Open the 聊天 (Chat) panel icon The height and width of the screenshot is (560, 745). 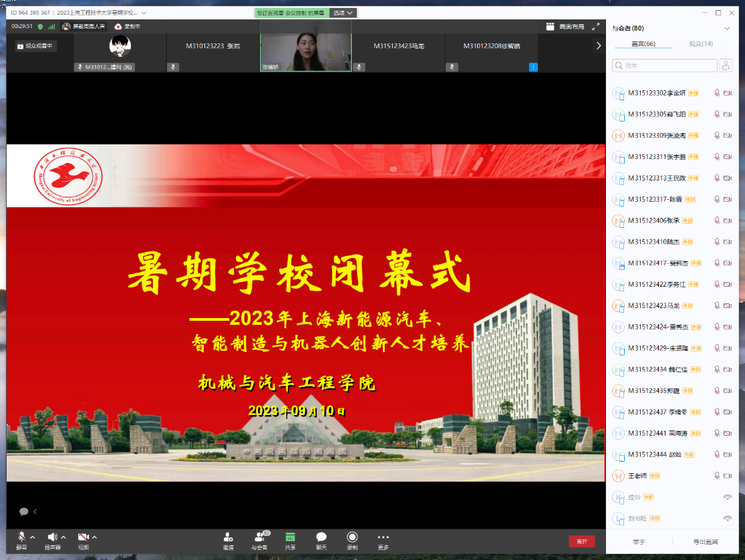tap(321, 538)
